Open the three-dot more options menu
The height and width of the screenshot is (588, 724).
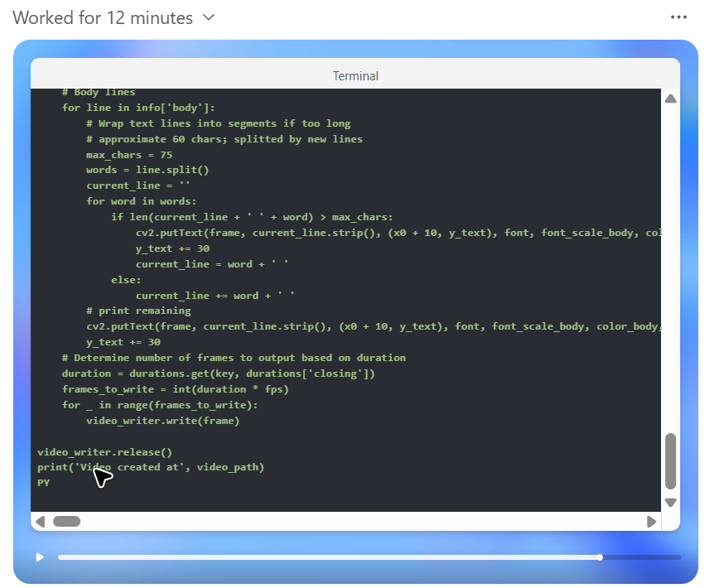pos(678,17)
